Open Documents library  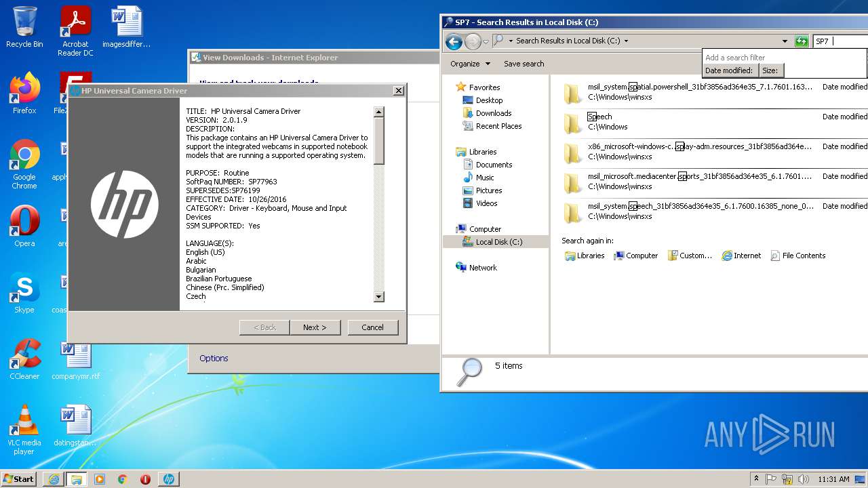[487, 165]
